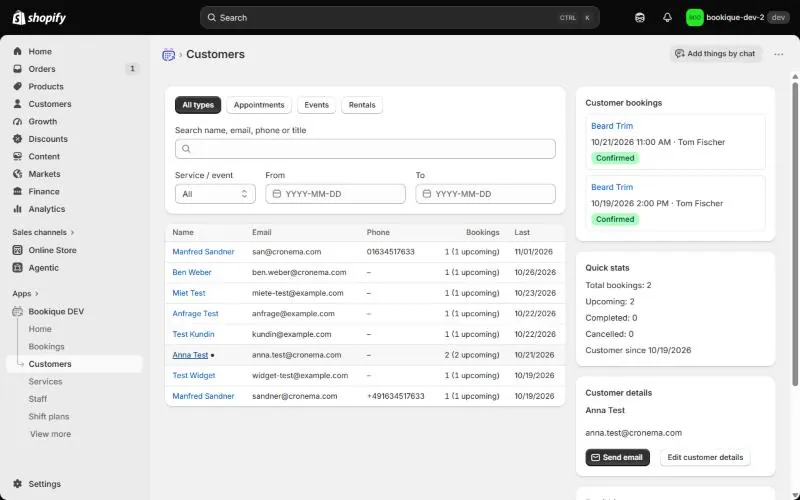This screenshot has height=500, width=800.
Task: Click the Last column header
Action: (522, 233)
